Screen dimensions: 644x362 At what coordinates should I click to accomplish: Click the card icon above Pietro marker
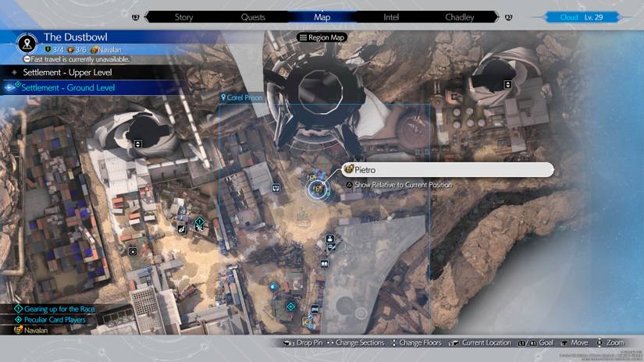click(x=312, y=178)
